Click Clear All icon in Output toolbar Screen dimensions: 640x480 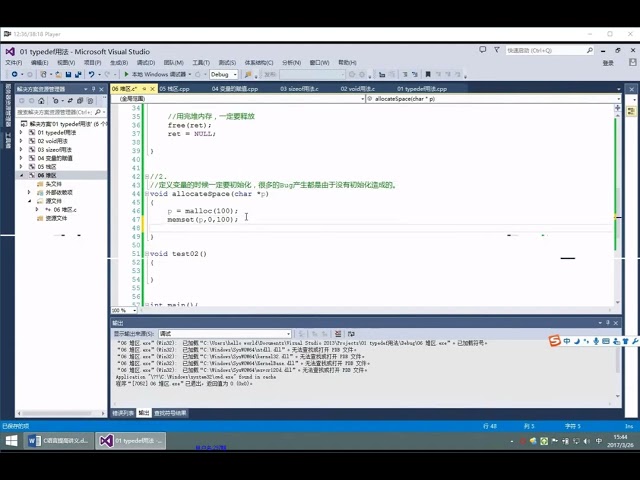(338, 334)
